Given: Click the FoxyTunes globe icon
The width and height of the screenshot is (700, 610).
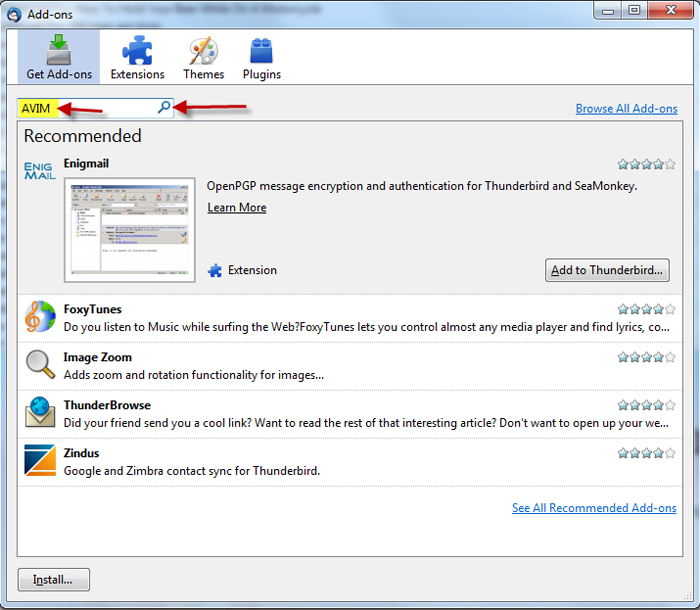Looking at the screenshot, I should (40, 317).
